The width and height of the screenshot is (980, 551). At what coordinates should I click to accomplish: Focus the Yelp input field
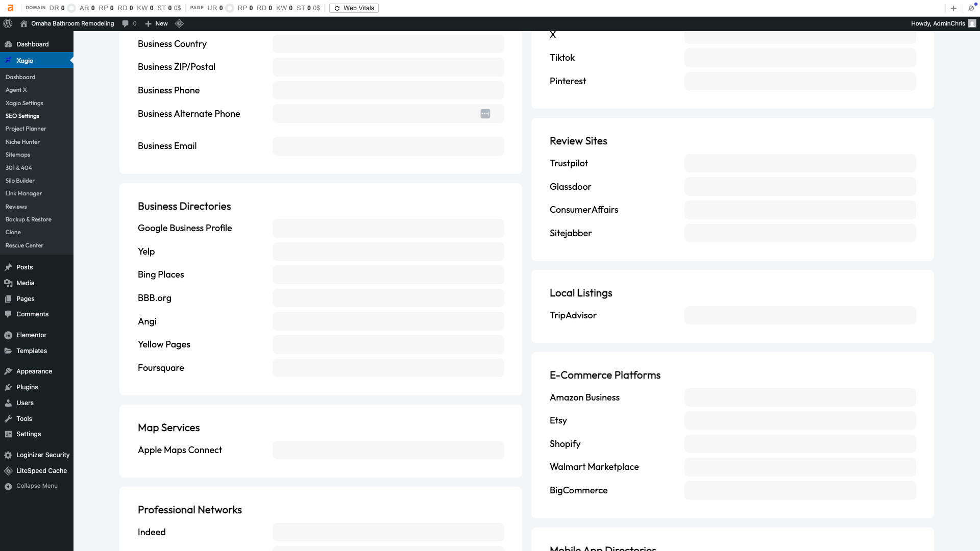tap(388, 252)
